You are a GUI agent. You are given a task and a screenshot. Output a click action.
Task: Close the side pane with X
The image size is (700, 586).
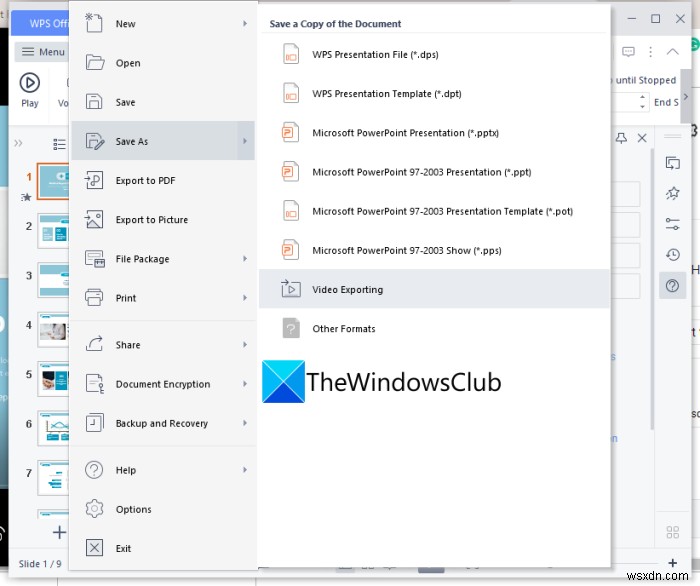(x=642, y=138)
